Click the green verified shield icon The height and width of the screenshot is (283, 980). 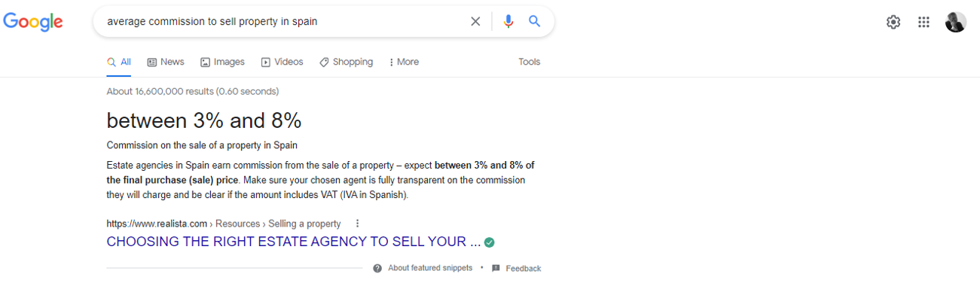pyautogui.click(x=490, y=242)
